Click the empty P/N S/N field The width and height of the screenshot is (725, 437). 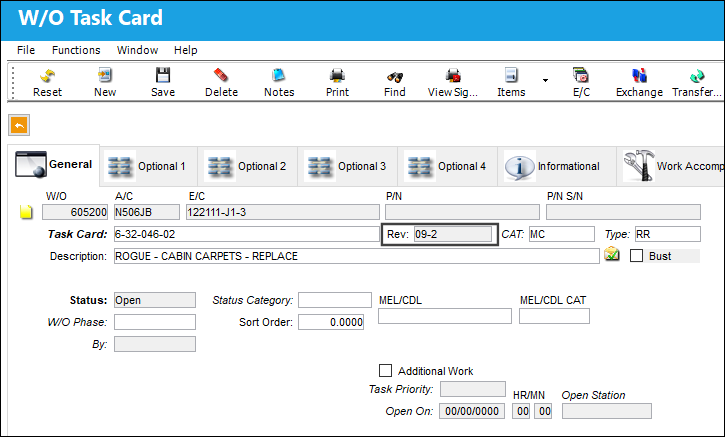click(623, 212)
